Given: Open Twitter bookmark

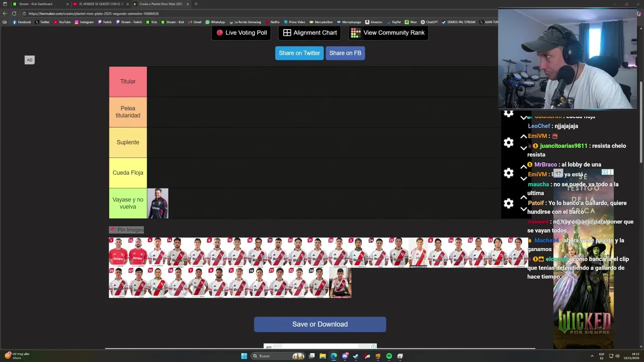Looking at the screenshot, I should pyautogui.click(x=42, y=22).
